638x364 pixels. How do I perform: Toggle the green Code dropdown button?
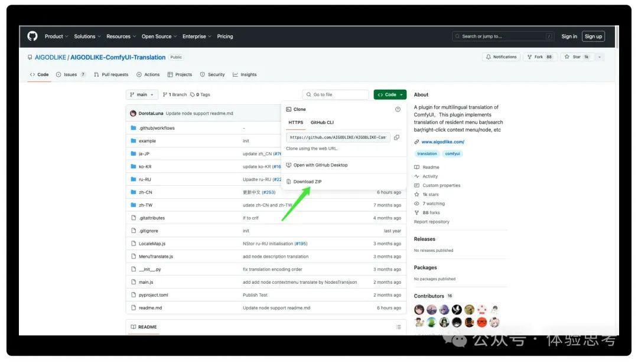390,94
